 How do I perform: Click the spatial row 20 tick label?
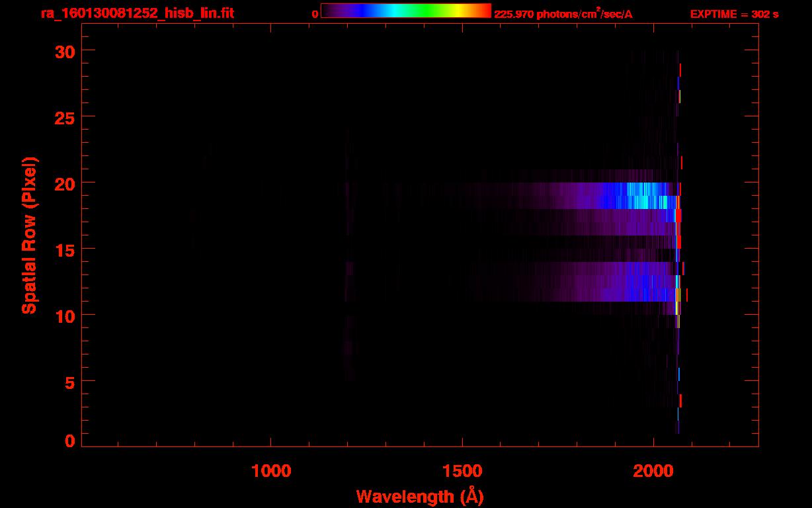pos(64,183)
